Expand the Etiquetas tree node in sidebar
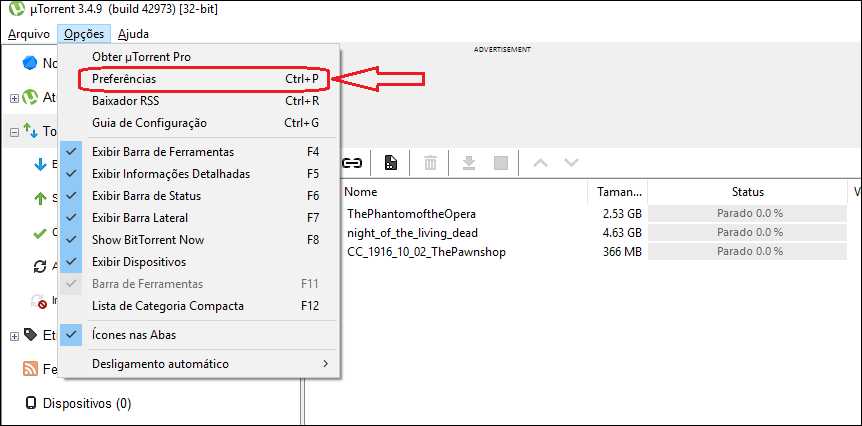862x426 pixels. tap(14, 335)
